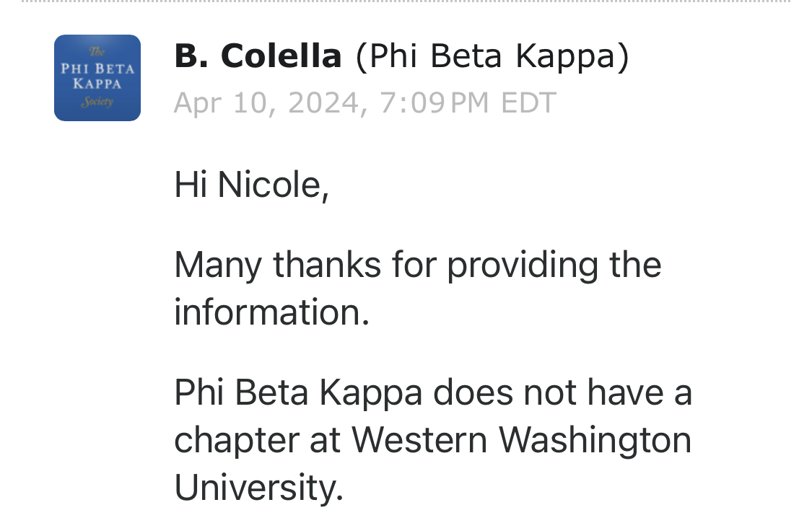Screen dimensions: 812x523
Task: Click the name Nicole in the greeting
Action: coord(273,185)
